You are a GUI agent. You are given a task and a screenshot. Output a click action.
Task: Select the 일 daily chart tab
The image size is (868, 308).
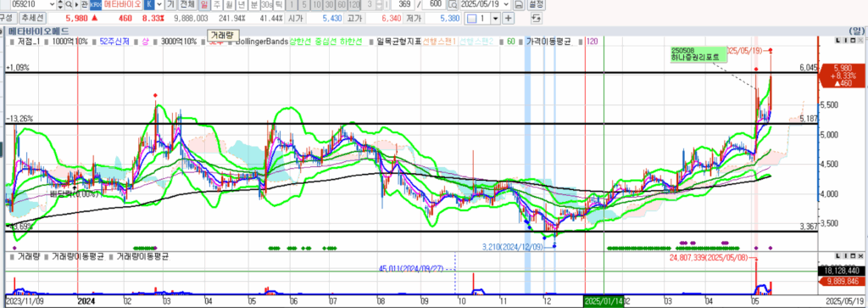point(203,4)
